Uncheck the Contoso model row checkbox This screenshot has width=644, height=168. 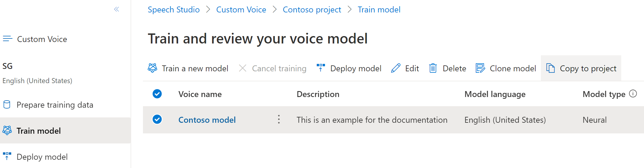[157, 119]
